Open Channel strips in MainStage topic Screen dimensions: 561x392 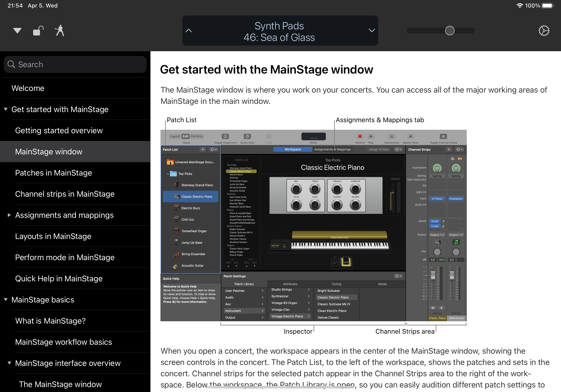(x=65, y=194)
